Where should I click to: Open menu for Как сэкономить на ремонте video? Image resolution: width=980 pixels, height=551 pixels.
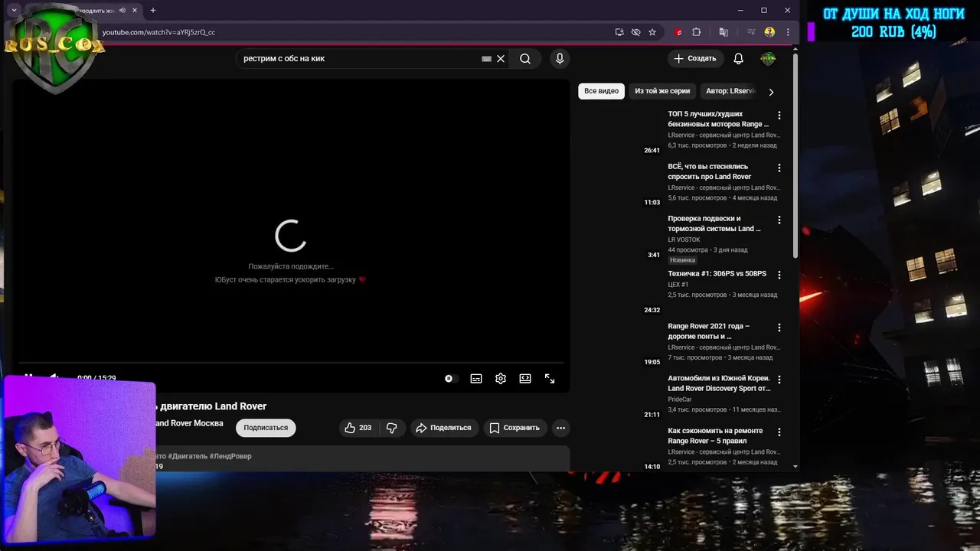click(x=779, y=432)
